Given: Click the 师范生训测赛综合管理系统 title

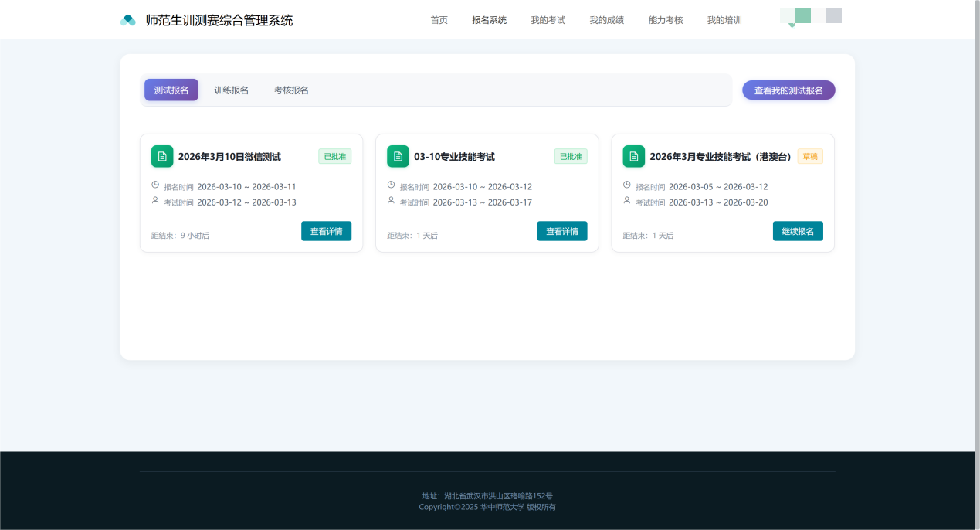Looking at the screenshot, I should point(219,20).
